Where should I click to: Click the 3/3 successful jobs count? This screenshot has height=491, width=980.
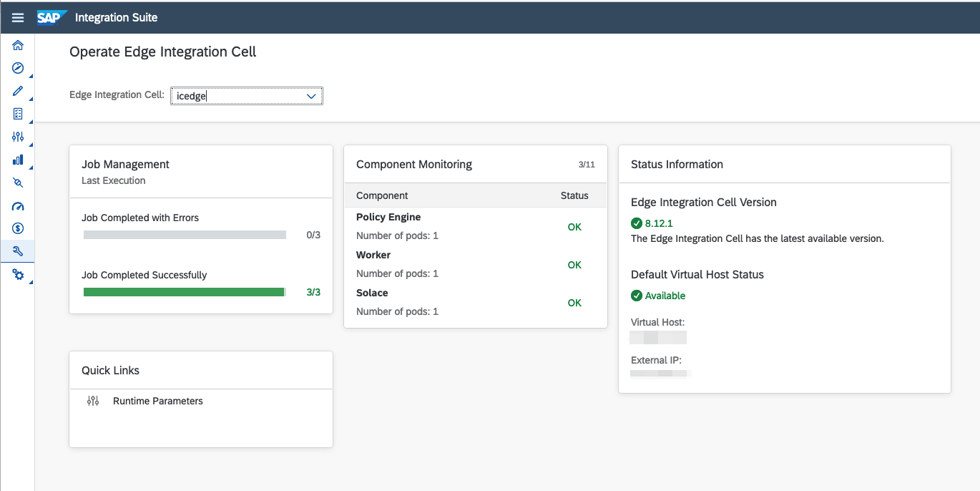pyautogui.click(x=313, y=292)
